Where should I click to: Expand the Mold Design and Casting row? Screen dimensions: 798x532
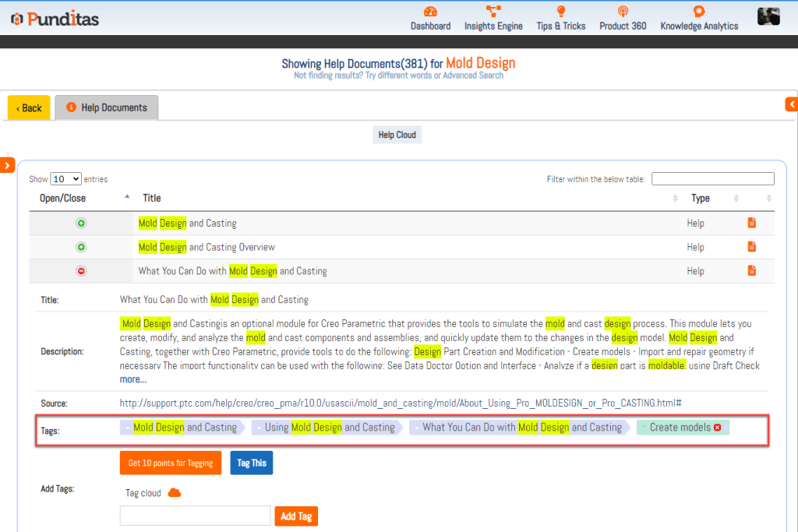pyautogui.click(x=81, y=223)
